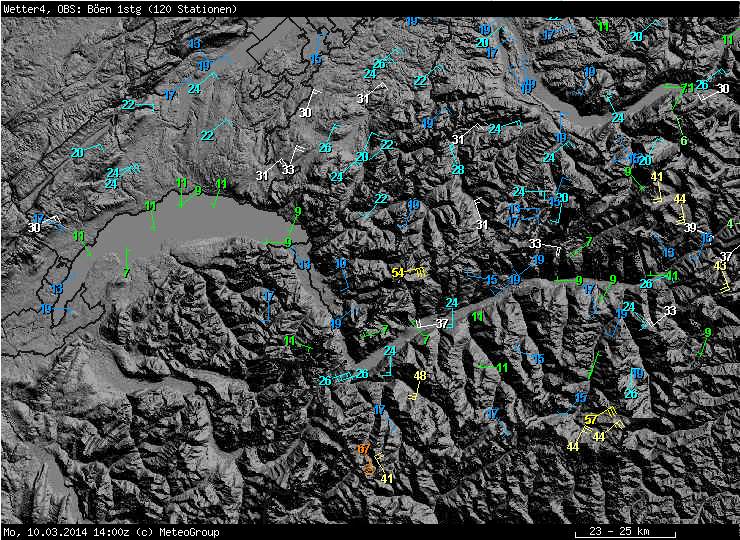Image resolution: width=740 pixels, height=540 pixels.
Task: Select the yellow 54 wind barb station
Action: pos(398,272)
